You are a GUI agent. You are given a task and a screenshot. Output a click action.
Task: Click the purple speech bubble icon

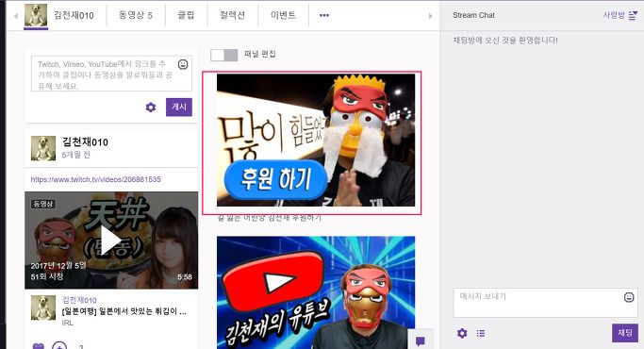[x=421, y=341]
